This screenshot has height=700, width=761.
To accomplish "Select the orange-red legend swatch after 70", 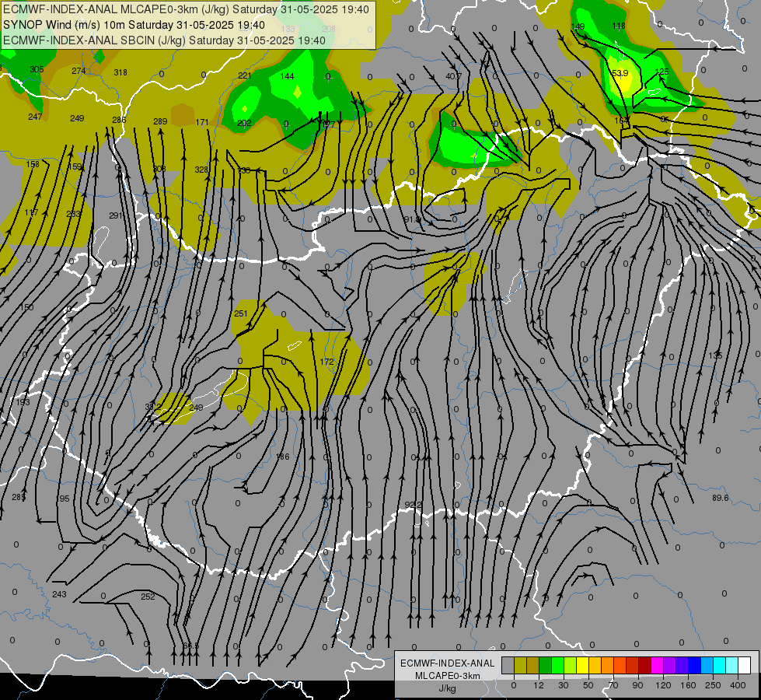I will point(620,666).
